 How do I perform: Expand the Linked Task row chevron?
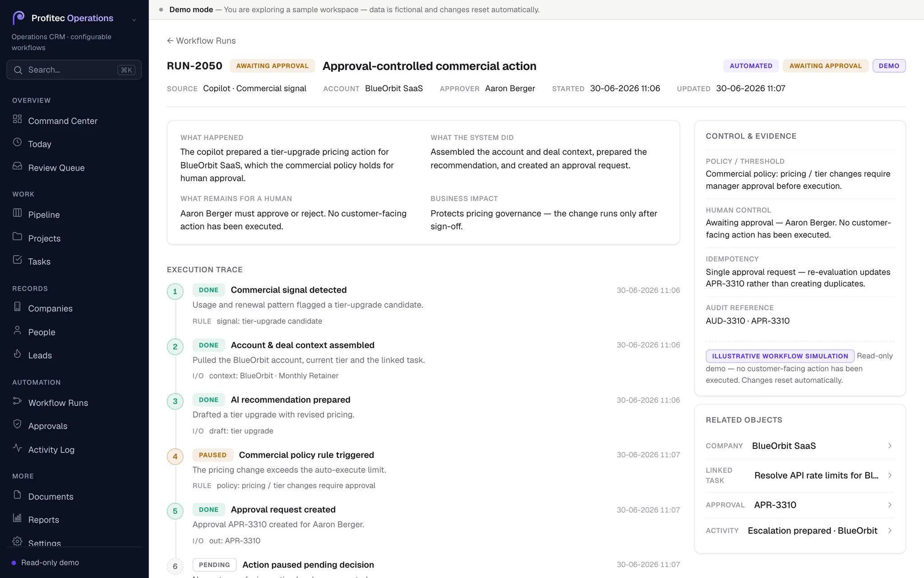pyautogui.click(x=890, y=475)
